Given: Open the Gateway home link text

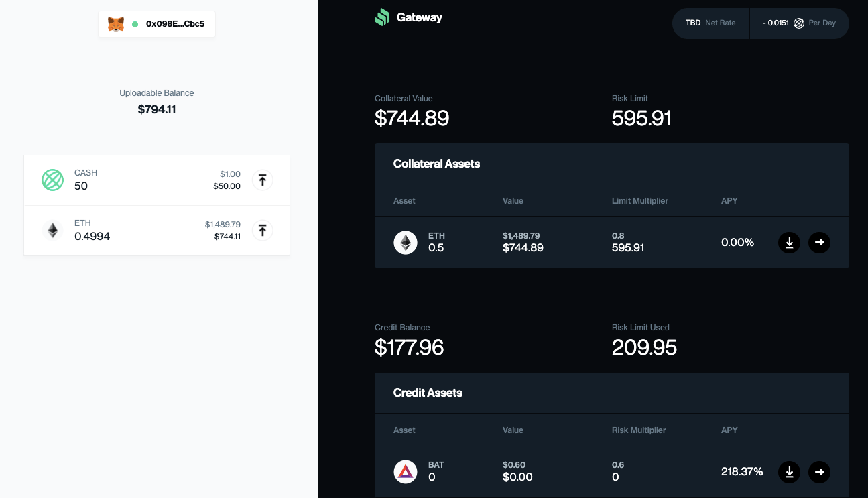Looking at the screenshot, I should [420, 17].
